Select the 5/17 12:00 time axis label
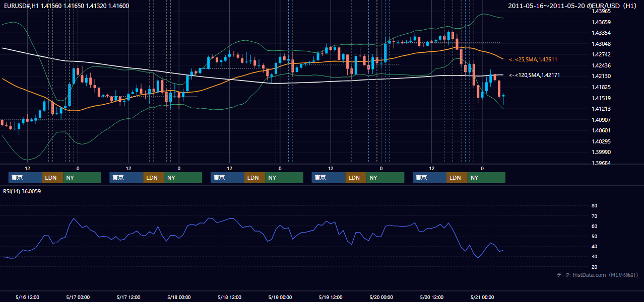Viewport: 644px width, 302px height. pyautogui.click(x=128, y=297)
